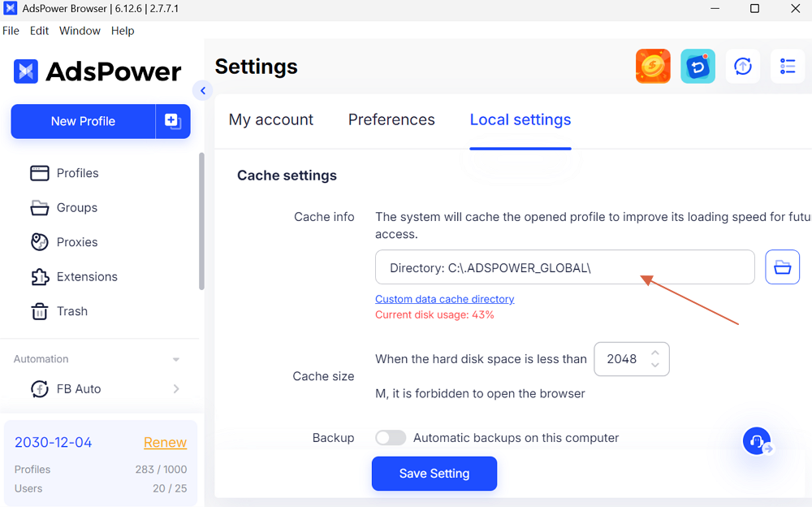Image resolution: width=812 pixels, height=507 pixels.
Task: Switch to the Preferences tab
Action: pyautogui.click(x=391, y=119)
